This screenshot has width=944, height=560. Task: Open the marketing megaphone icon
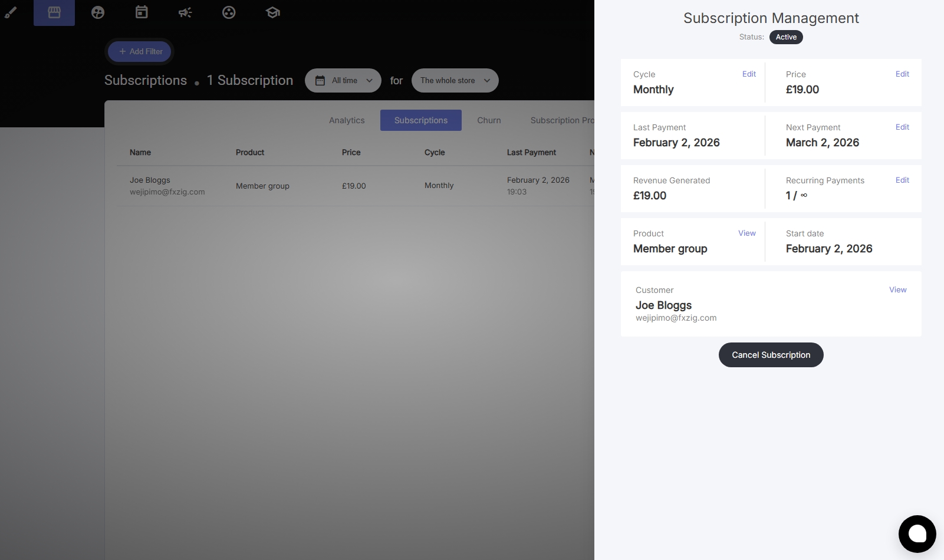tap(185, 12)
